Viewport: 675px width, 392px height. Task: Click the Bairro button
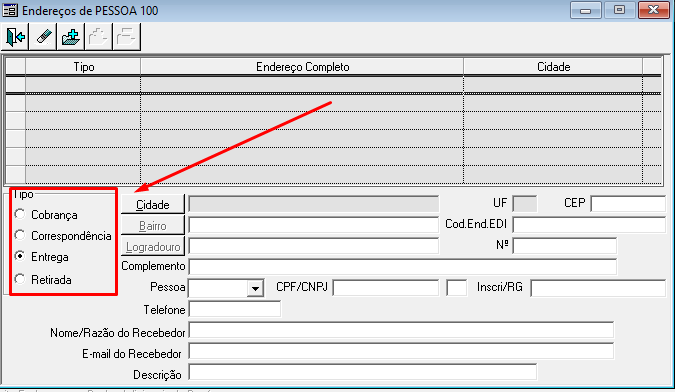(x=153, y=225)
